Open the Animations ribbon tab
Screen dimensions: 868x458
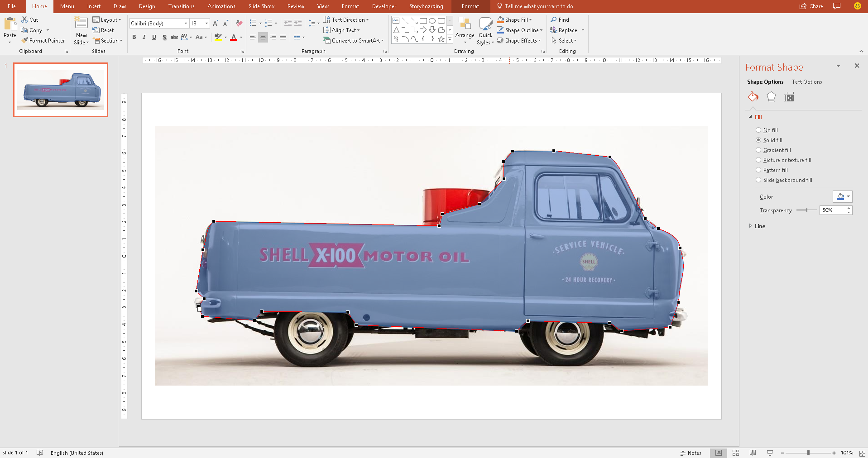pos(221,6)
